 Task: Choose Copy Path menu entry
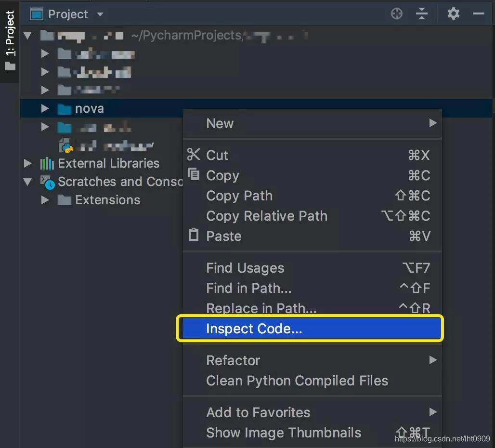click(x=312, y=196)
